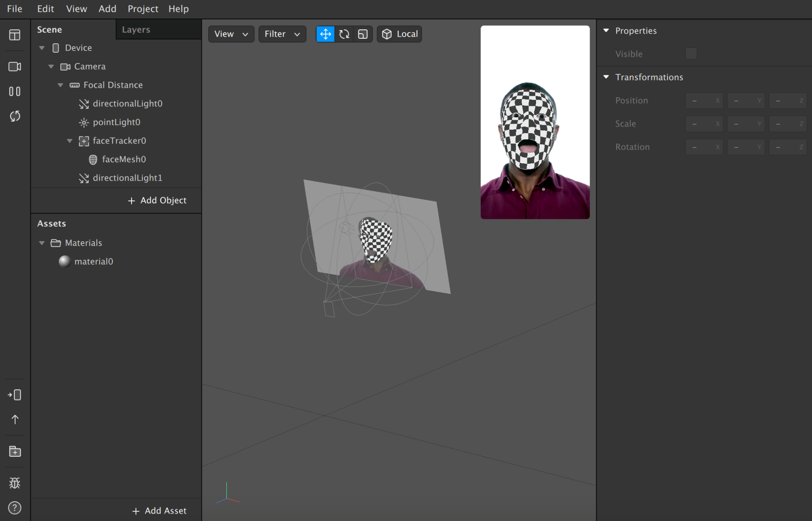Select the Rotate tool in the toolbar
Viewport: 812px width, 521px height.
point(344,34)
